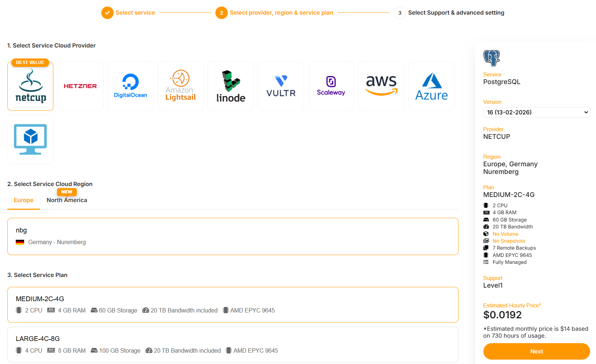
Task: Click the German flag icon
Action: (x=20, y=242)
